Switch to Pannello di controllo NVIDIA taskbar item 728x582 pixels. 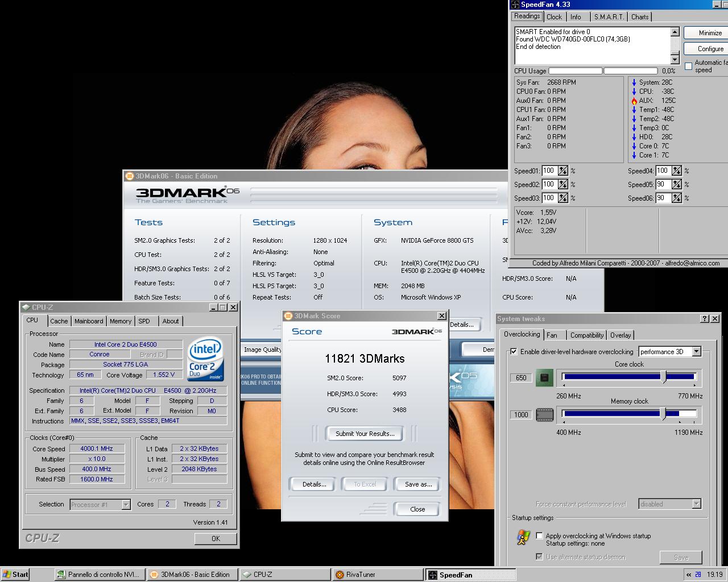coord(100,575)
